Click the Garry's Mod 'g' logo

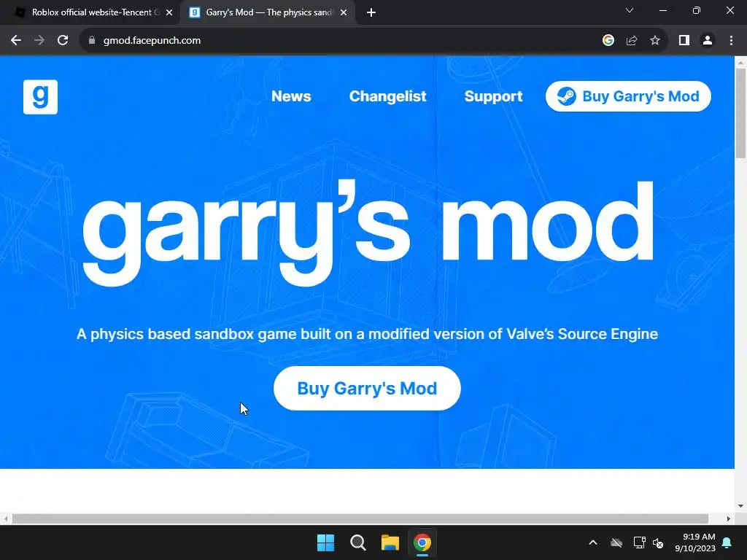(41, 97)
